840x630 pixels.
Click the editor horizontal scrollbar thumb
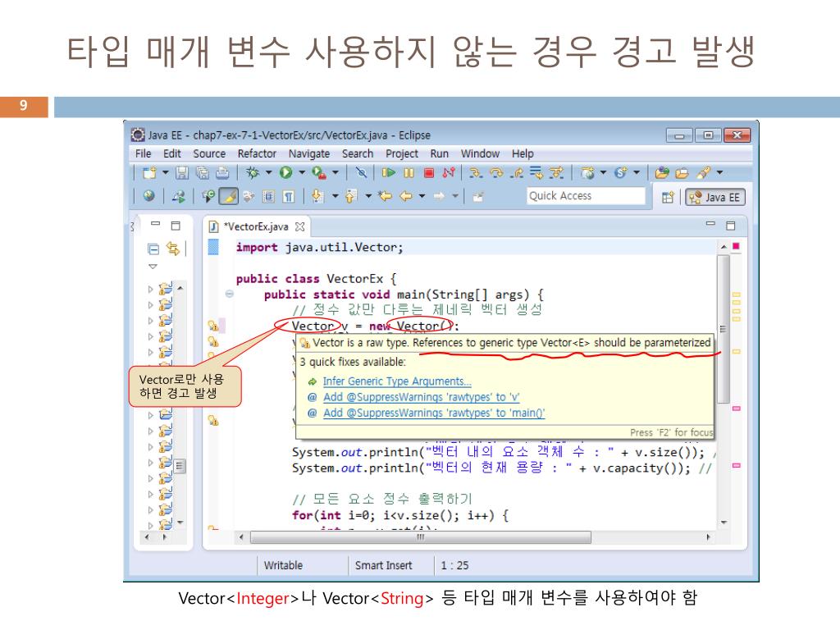tap(421, 536)
